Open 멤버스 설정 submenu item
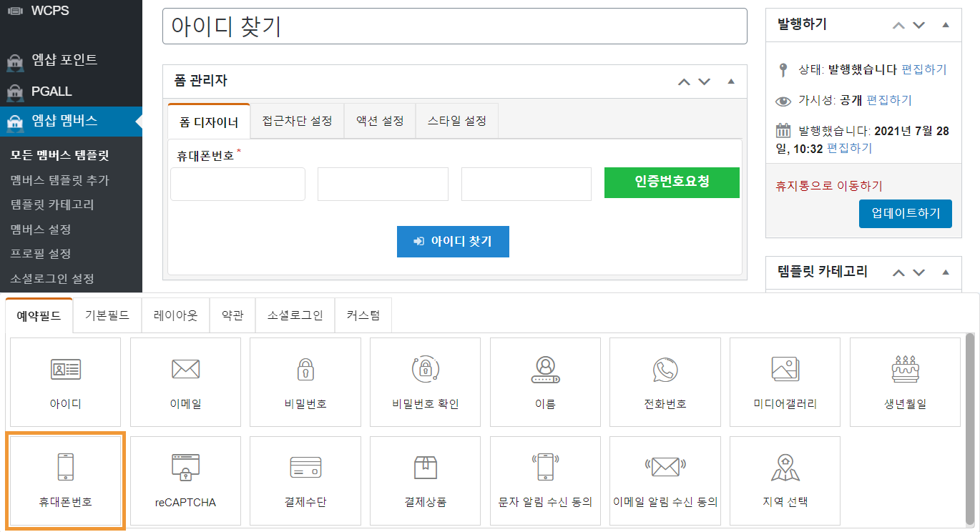This screenshot has height=532, width=980. tap(41, 230)
